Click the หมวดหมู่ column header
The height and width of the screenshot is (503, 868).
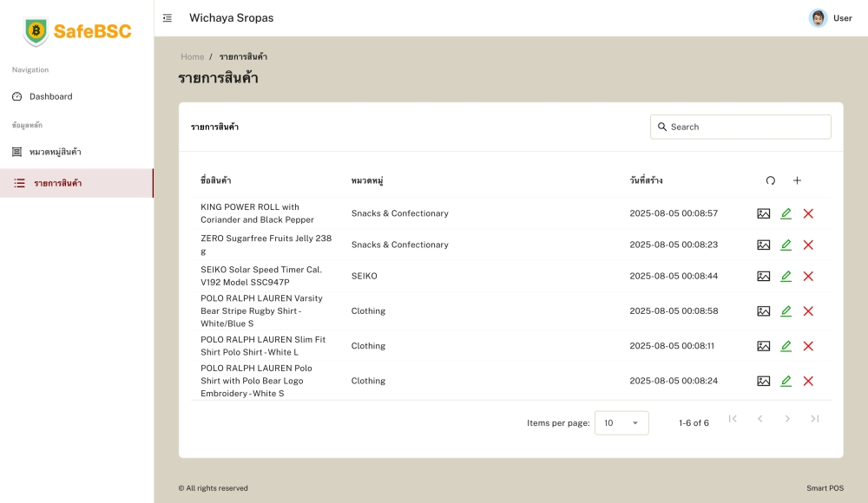(x=367, y=180)
